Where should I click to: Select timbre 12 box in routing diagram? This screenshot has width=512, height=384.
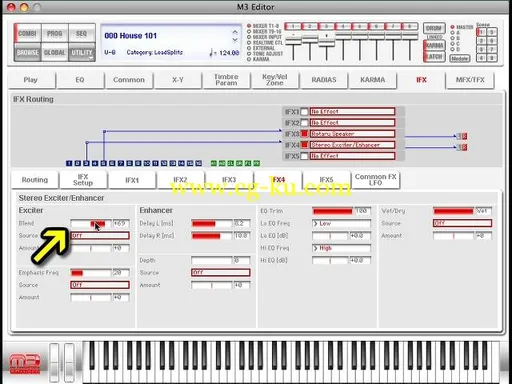(x=164, y=163)
